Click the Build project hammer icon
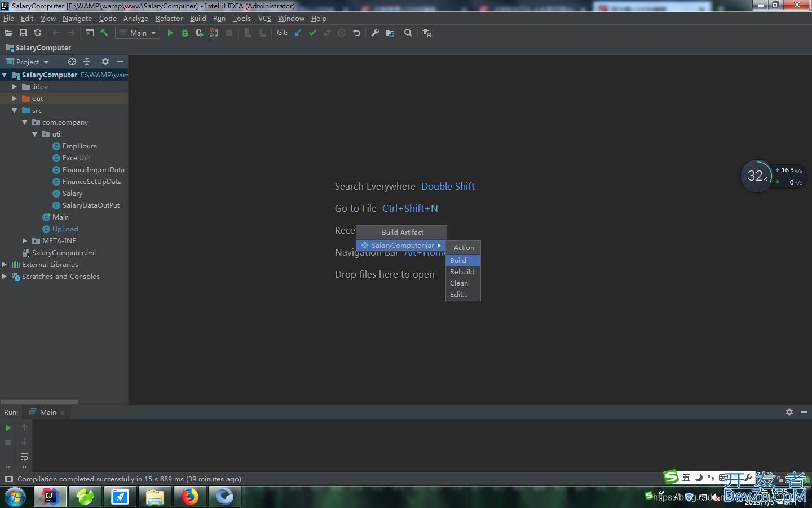Screen dimensions: 812x508 click(104, 33)
